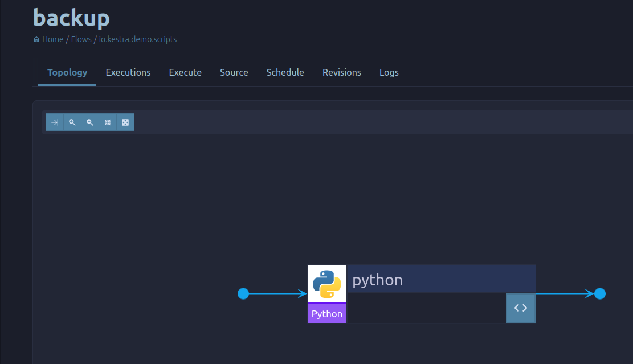Go to the Schedule tab
Viewport: 633px width, 364px height.
285,73
